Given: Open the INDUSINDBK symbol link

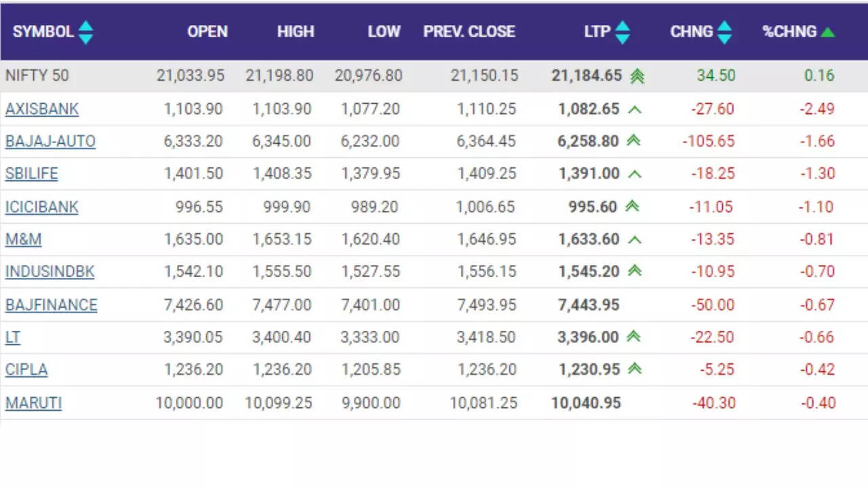Looking at the screenshot, I should [50, 272].
